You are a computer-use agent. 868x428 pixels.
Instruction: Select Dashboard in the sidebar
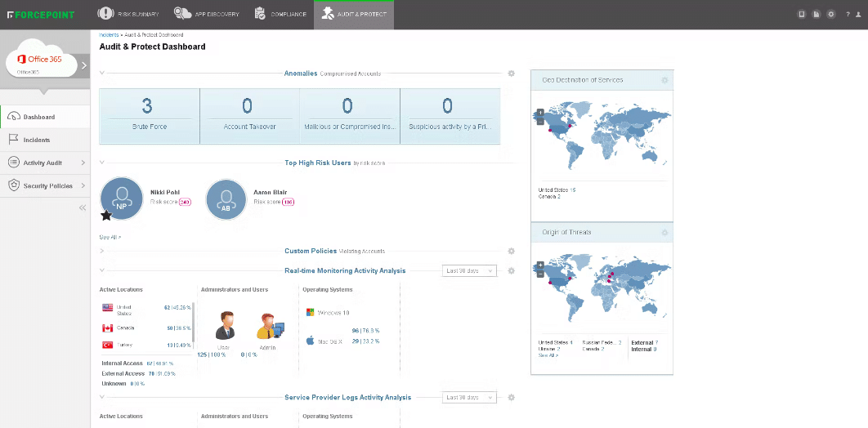45,117
